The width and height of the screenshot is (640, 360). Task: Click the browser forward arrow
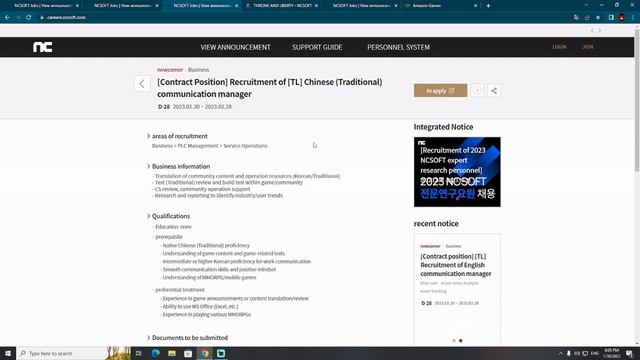[18, 18]
